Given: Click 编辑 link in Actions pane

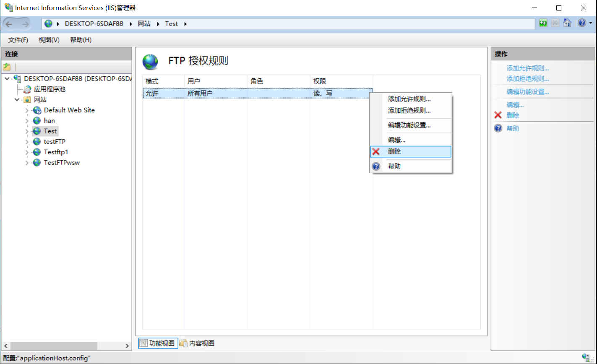Looking at the screenshot, I should pyautogui.click(x=515, y=105).
